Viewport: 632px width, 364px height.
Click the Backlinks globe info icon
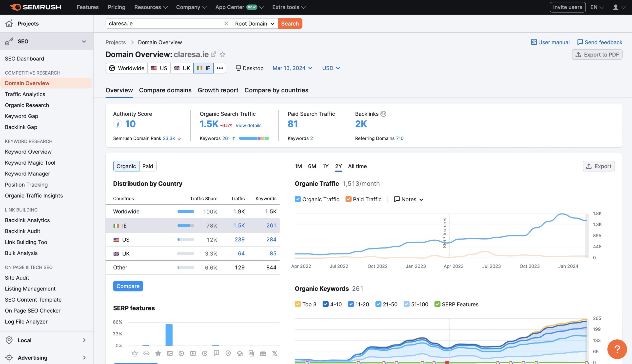click(x=383, y=114)
